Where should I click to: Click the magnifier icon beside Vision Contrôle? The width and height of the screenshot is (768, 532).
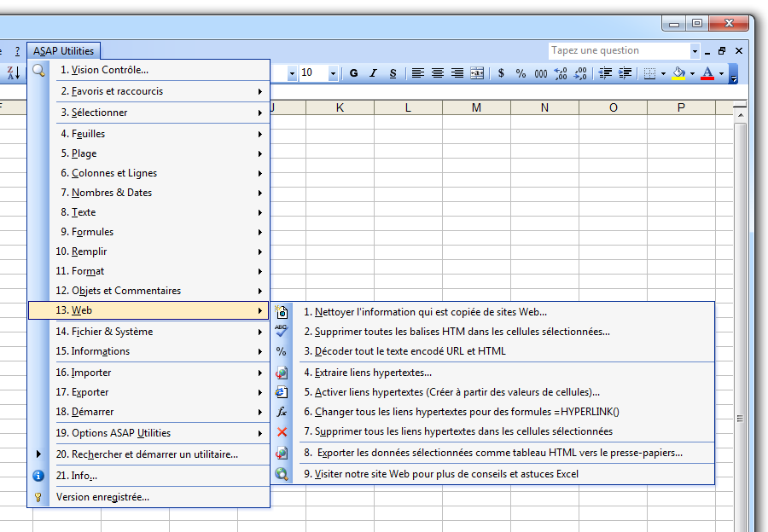tap(38, 69)
